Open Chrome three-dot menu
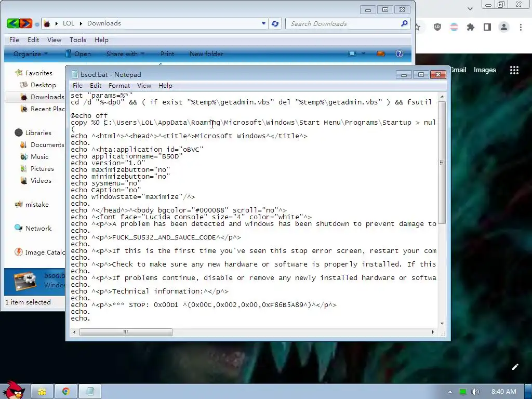This screenshot has width=532, height=399. [x=521, y=27]
